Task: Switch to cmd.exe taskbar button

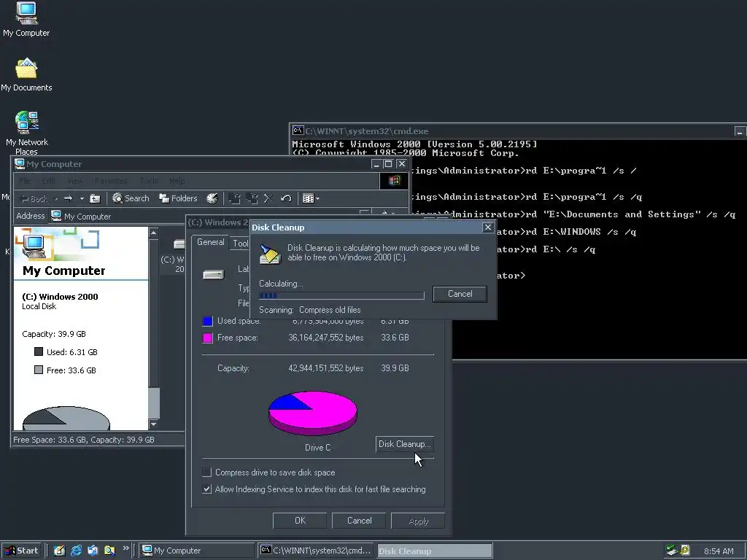Action: coord(317,551)
